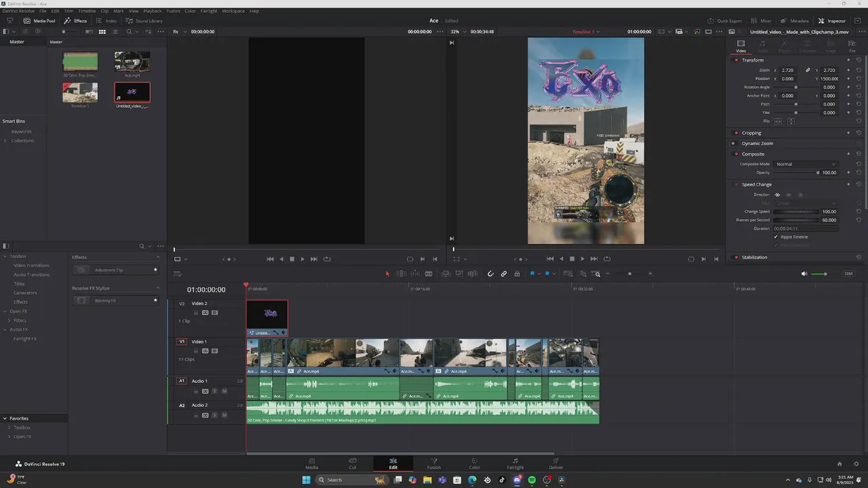This screenshot has width=868, height=488.
Task: Open the Workspace menu
Action: point(233,11)
